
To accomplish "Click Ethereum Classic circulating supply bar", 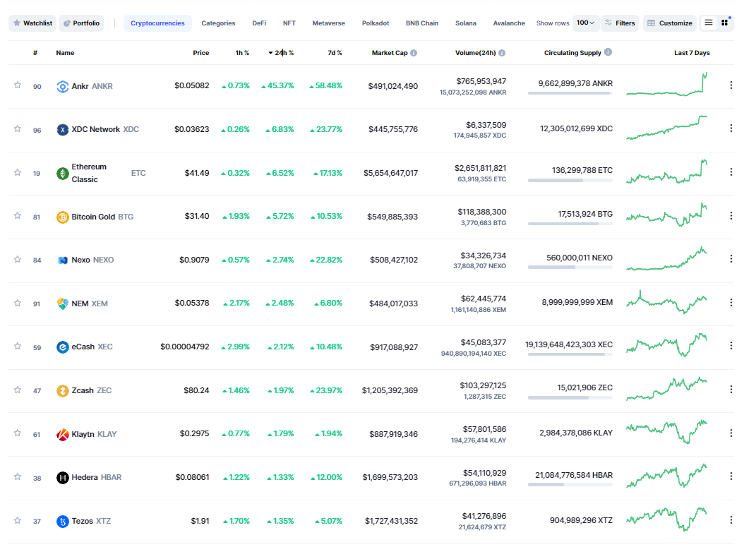I will point(570,180).
